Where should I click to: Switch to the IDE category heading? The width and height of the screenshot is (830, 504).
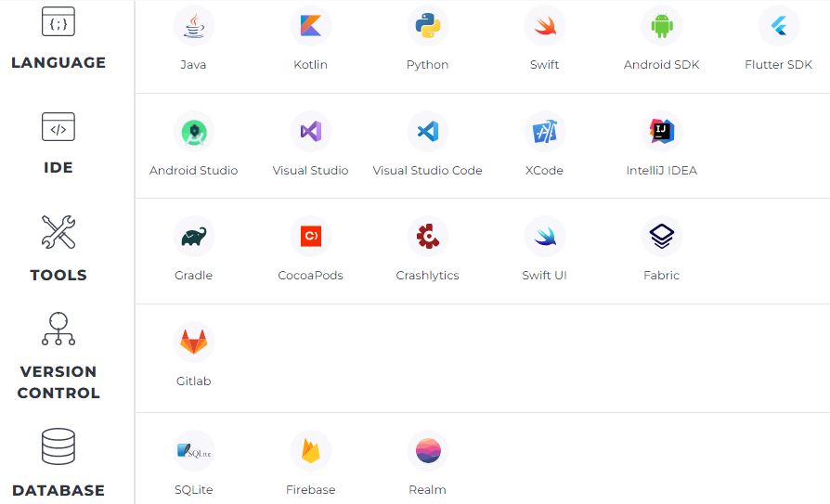[x=58, y=167]
